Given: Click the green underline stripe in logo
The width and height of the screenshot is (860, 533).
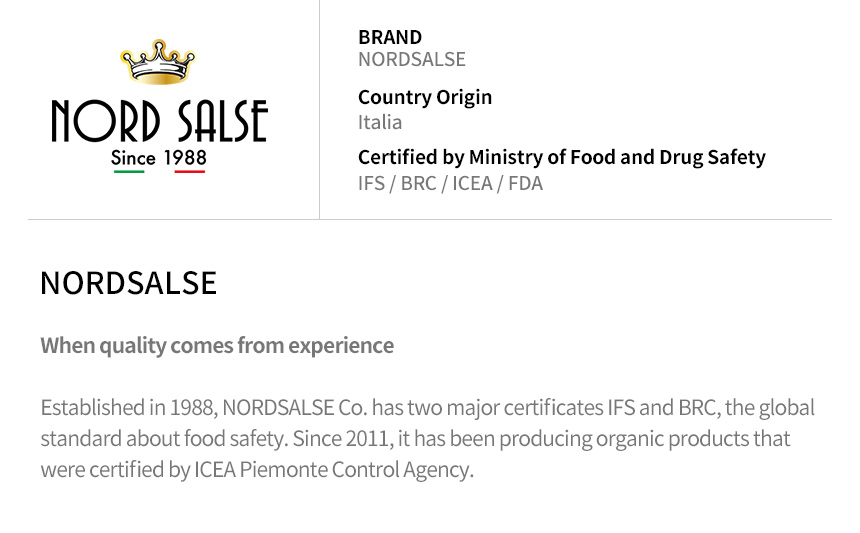Looking at the screenshot, I should point(129,172).
